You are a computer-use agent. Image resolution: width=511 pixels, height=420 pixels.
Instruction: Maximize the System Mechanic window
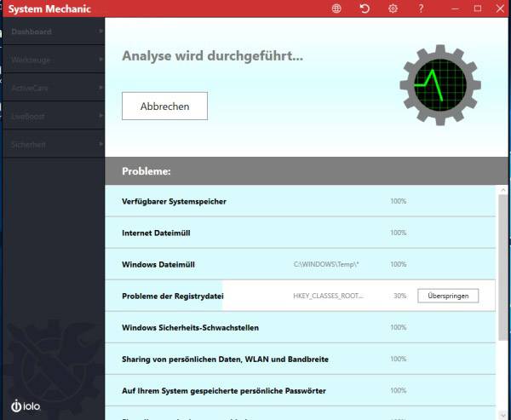click(478, 9)
